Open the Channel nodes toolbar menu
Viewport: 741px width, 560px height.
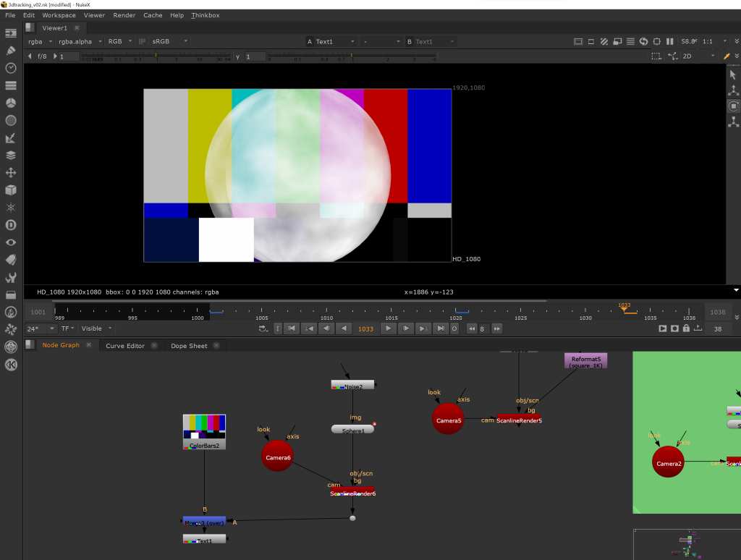tap(11, 85)
